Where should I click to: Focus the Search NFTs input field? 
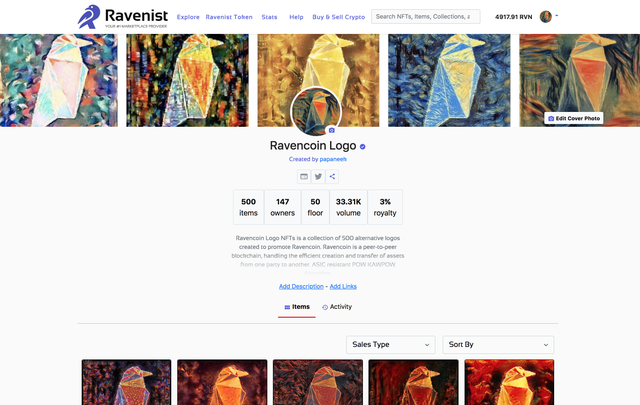point(426,17)
